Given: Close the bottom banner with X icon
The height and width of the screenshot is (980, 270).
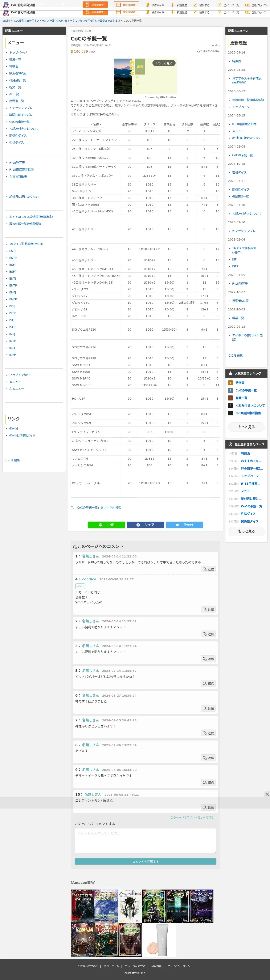Looking at the screenshot, I should pyautogui.click(x=267, y=794).
